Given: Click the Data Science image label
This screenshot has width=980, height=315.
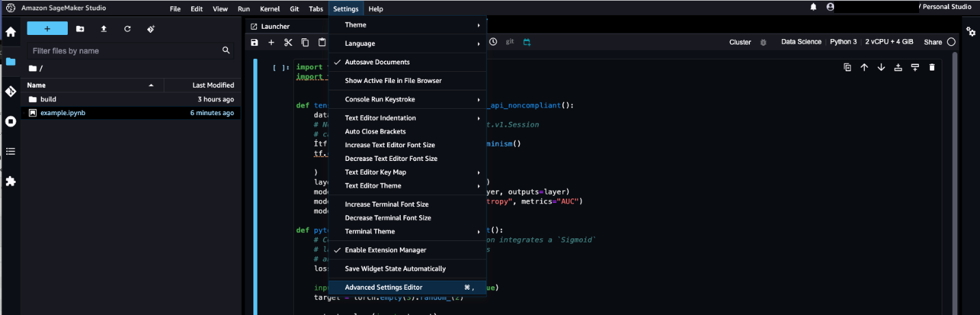Looking at the screenshot, I should pos(801,42).
